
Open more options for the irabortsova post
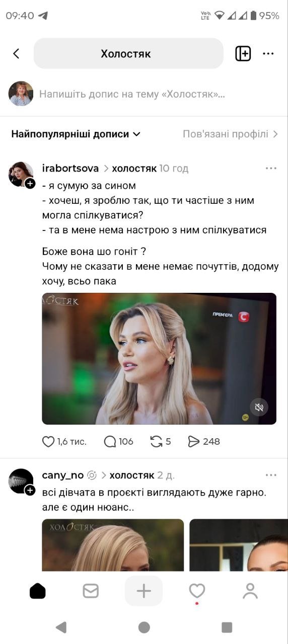(x=271, y=169)
